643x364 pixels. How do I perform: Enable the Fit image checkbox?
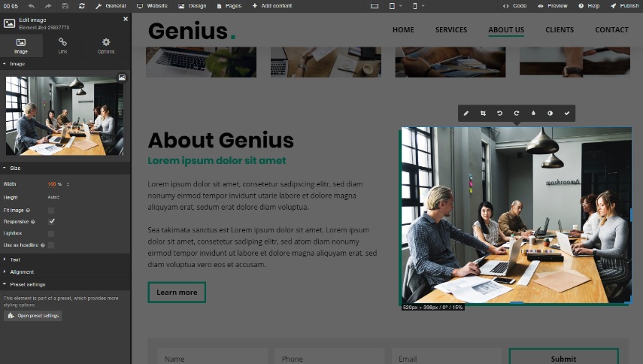pos(51,211)
